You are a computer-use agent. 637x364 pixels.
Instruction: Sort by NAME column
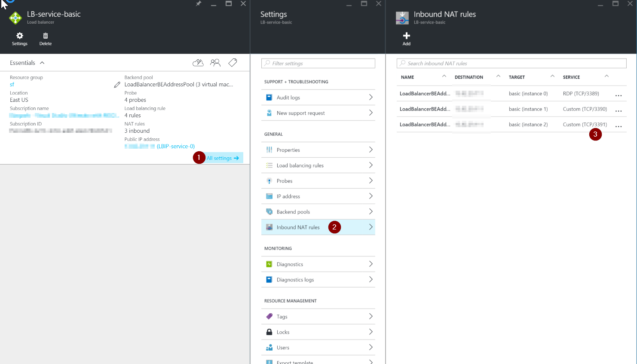(x=407, y=77)
